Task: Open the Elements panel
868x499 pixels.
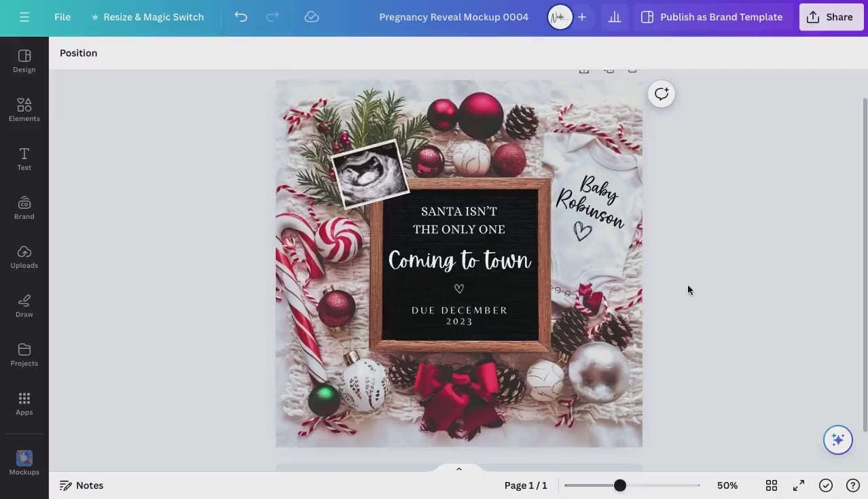Action: 24,109
